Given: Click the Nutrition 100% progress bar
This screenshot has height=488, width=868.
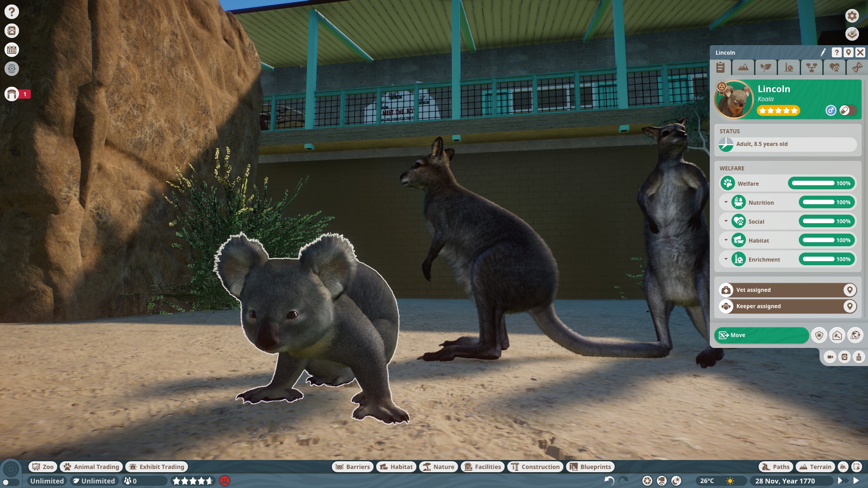Looking at the screenshot, I should 827,202.
